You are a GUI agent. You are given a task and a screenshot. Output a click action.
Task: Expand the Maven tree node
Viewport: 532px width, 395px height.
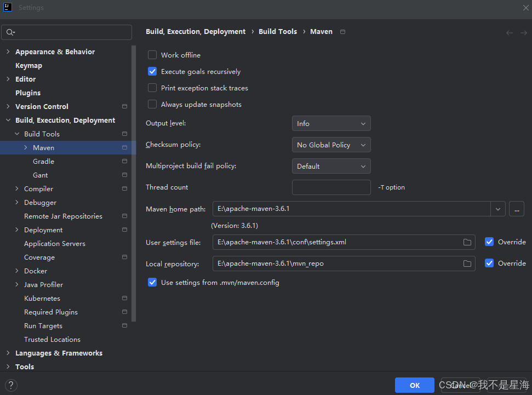tap(26, 147)
